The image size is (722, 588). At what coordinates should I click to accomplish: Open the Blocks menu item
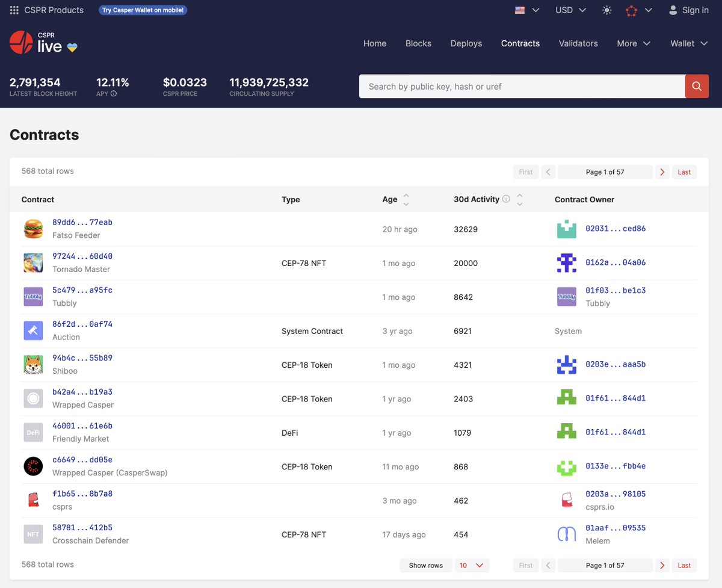418,43
